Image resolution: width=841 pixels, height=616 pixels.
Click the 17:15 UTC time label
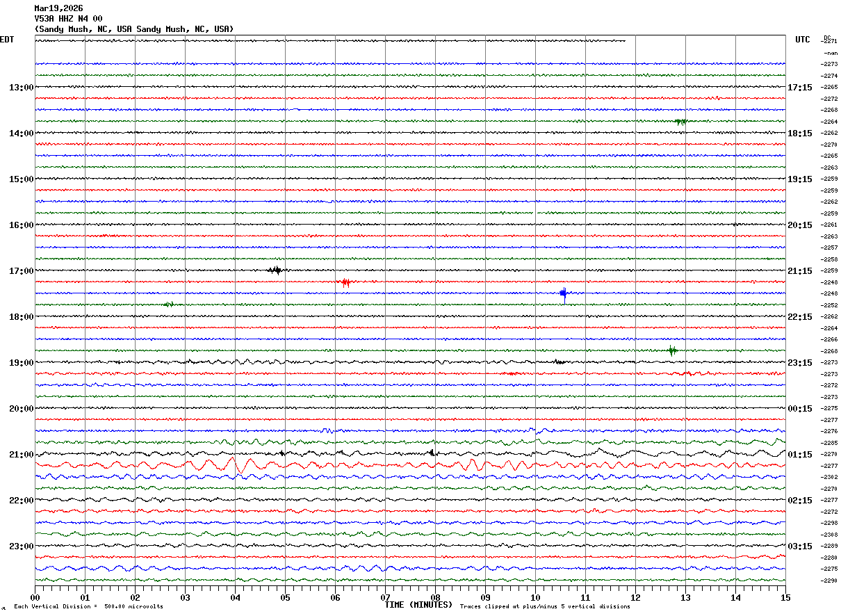pos(800,88)
